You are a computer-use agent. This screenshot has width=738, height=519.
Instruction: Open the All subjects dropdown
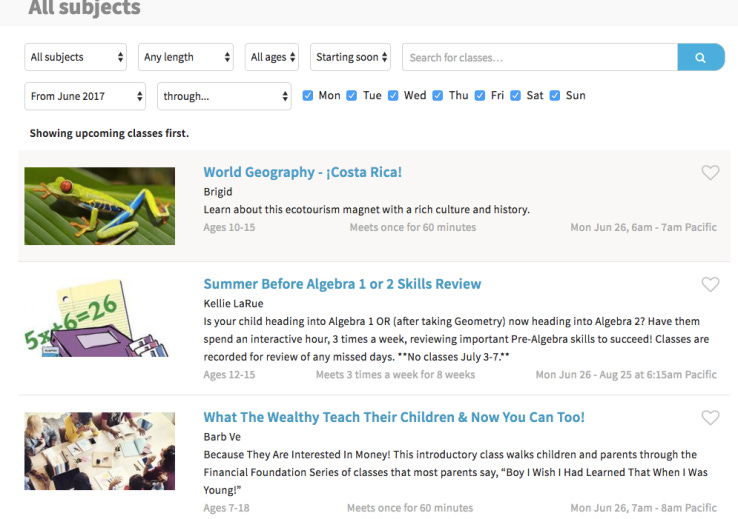pos(75,57)
